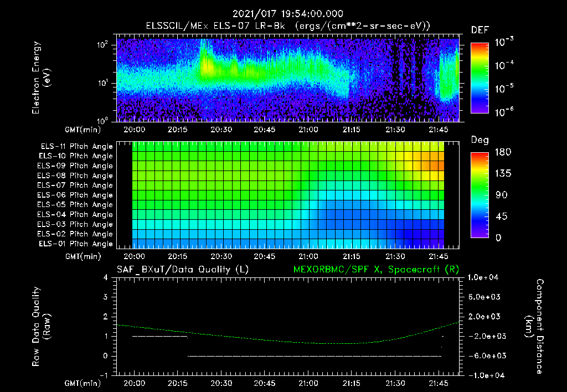
Task: Click the SAF_BXuT/Data Quality (L) legend
Action: click(183, 270)
